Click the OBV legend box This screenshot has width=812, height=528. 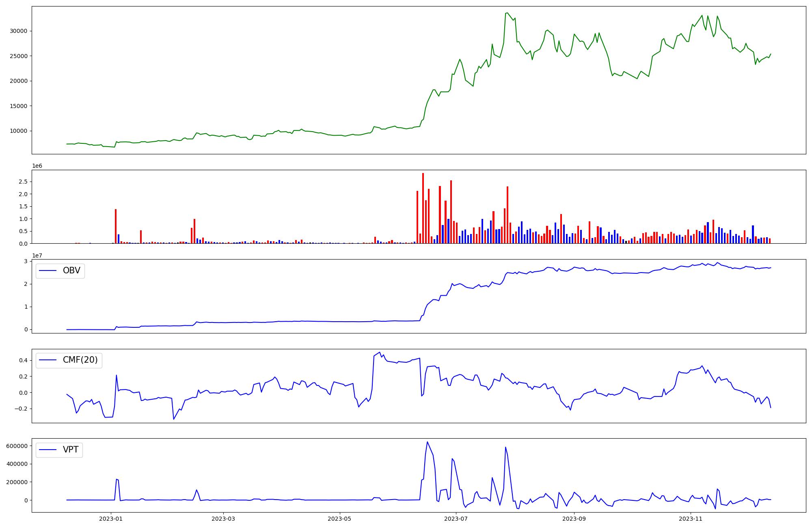(60, 271)
